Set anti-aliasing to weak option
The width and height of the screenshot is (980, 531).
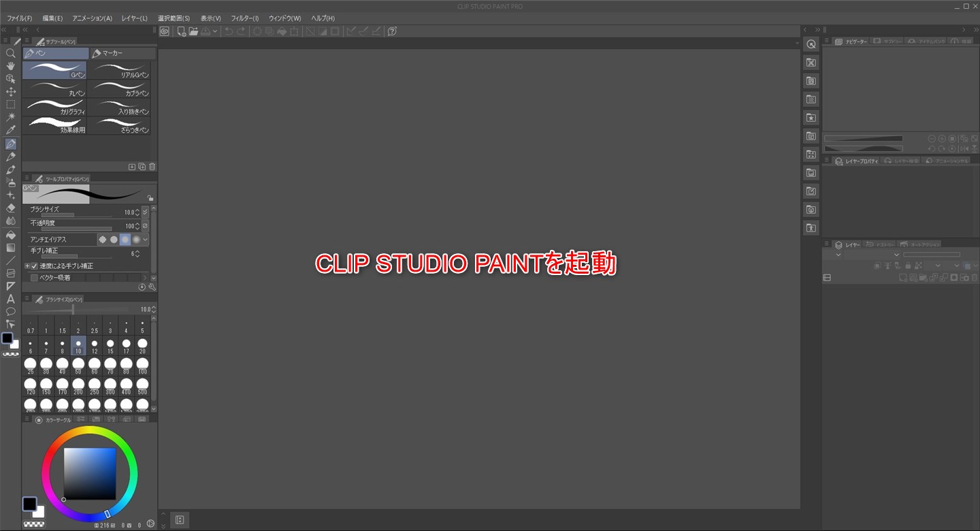pyautogui.click(x=114, y=240)
